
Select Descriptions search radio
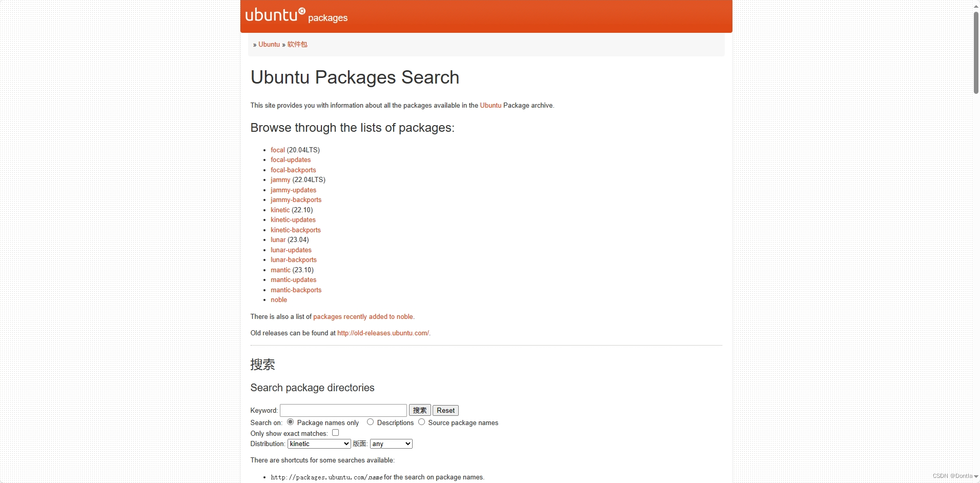pyautogui.click(x=370, y=422)
